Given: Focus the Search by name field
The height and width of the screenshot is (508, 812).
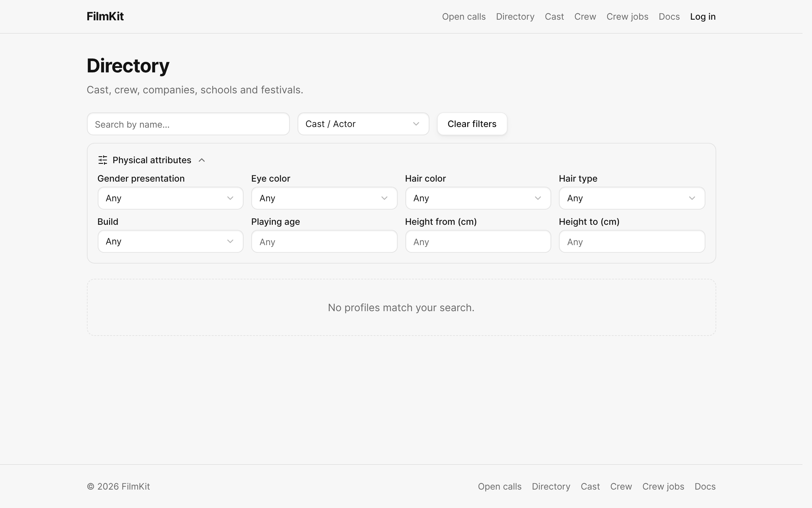Looking at the screenshot, I should [188, 124].
